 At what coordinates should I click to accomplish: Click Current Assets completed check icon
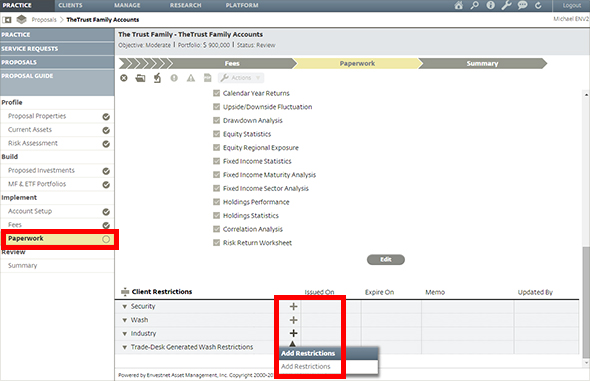tap(106, 130)
